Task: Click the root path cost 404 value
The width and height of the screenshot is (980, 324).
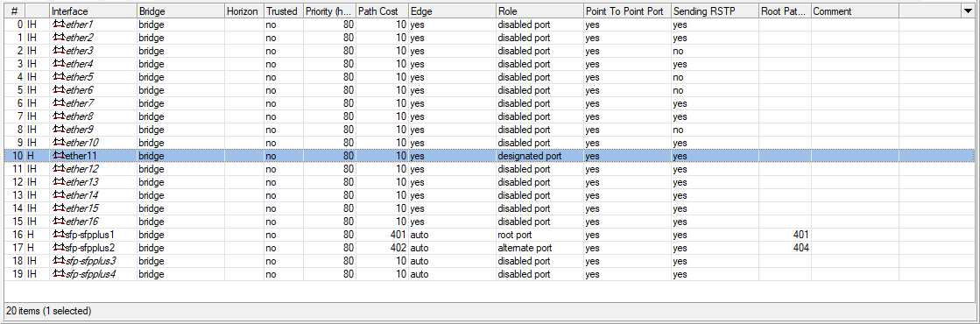Action: [x=801, y=248]
